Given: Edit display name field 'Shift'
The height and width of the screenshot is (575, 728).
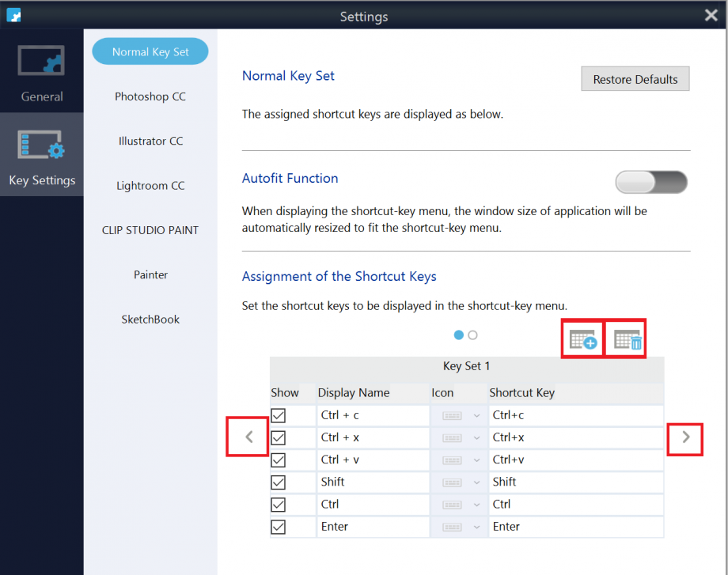Looking at the screenshot, I should pyautogui.click(x=373, y=482).
